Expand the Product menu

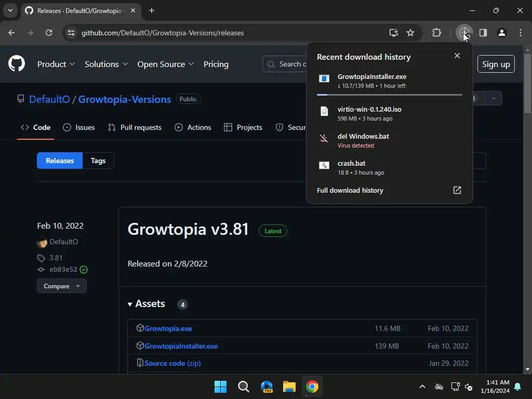coord(56,64)
